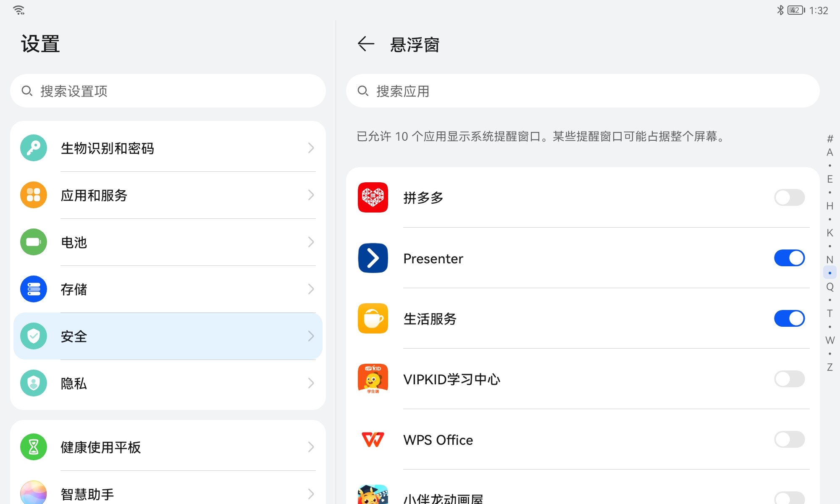
Task: Tap the Wi-Fi status icon
Action: 19,10
